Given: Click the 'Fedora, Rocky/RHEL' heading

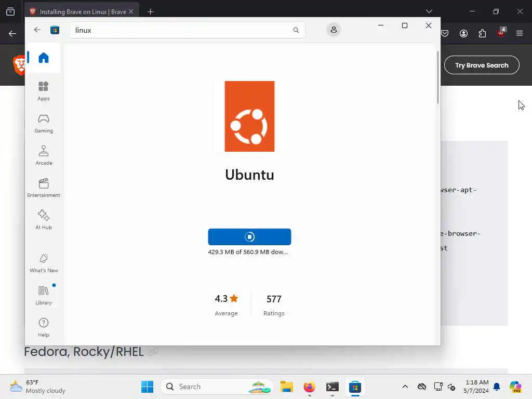Looking at the screenshot, I should coord(84,352).
